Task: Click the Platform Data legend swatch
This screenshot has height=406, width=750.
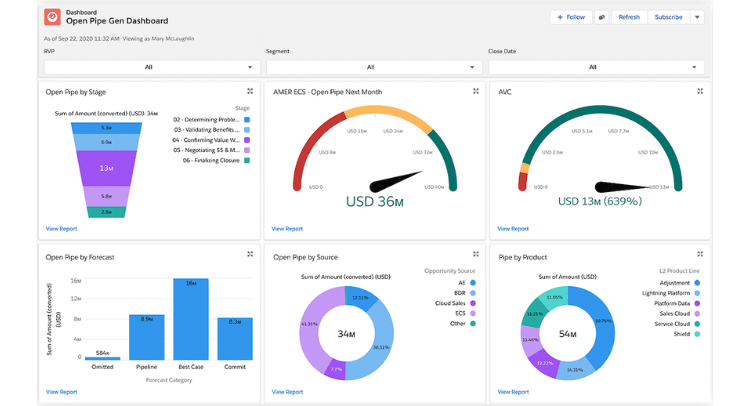Action: click(697, 303)
